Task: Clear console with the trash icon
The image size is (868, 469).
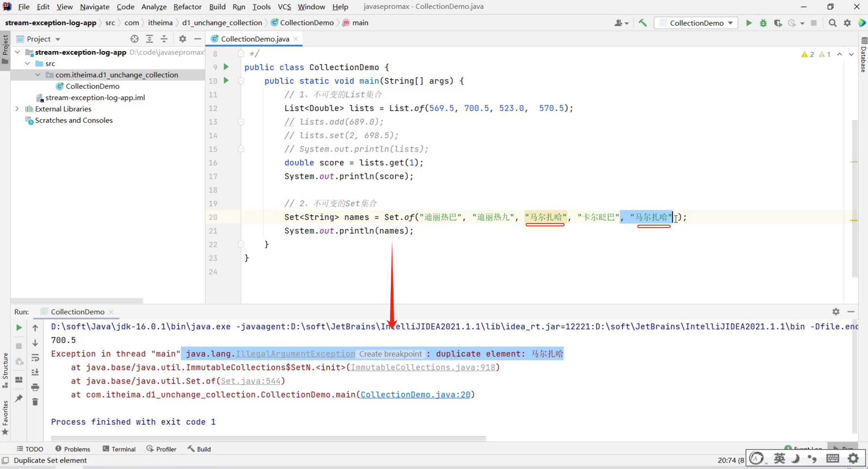Action: pos(35,402)
